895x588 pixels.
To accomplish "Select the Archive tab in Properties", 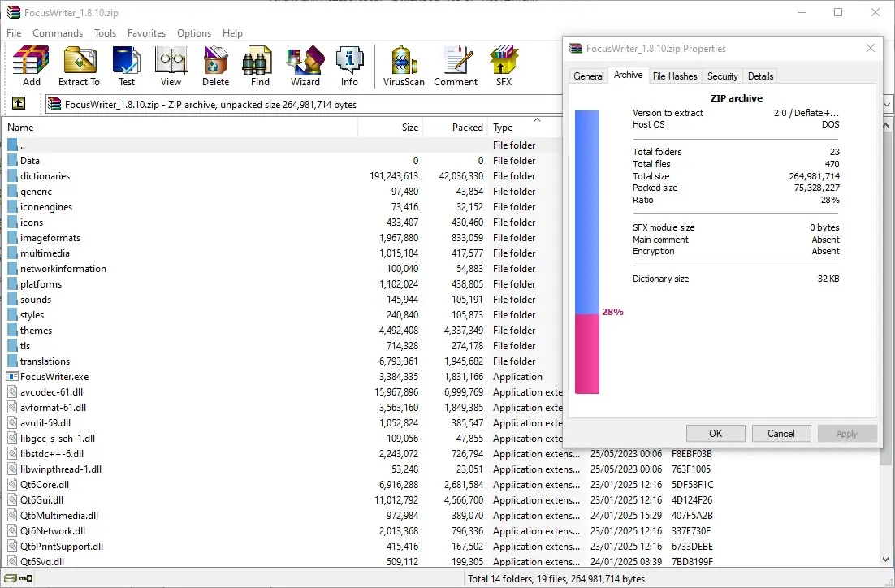I will (628, 75).
